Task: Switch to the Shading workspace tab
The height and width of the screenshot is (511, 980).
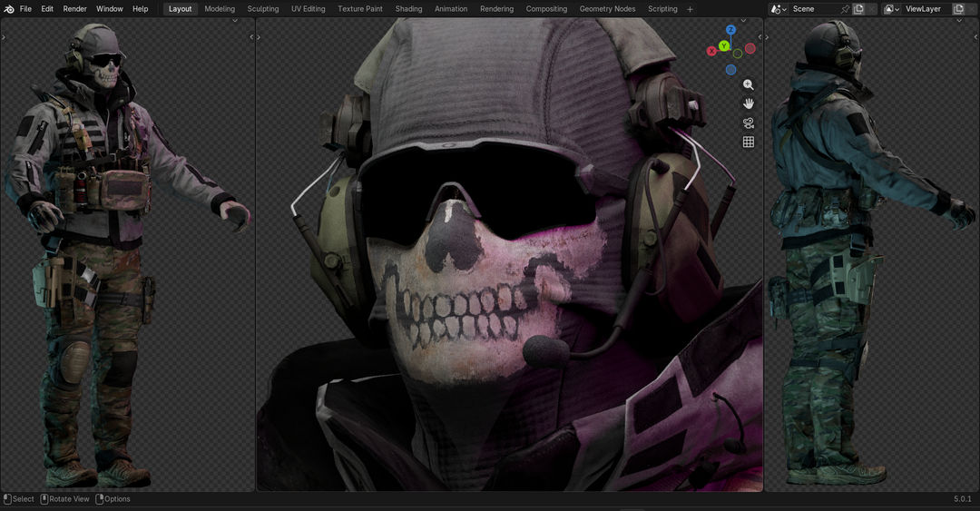Action: [408, 9]
